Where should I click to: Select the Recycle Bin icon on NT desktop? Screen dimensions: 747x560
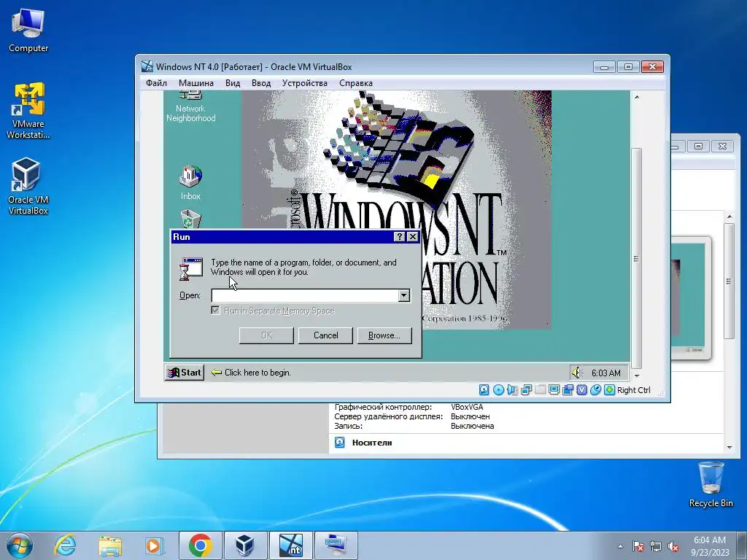[190, 219]
